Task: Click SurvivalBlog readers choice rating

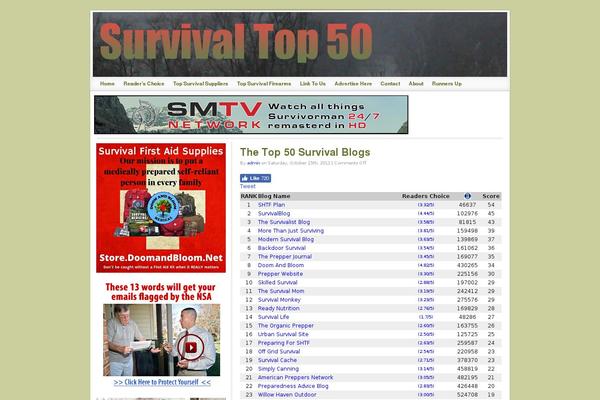Action: (426, 214)
